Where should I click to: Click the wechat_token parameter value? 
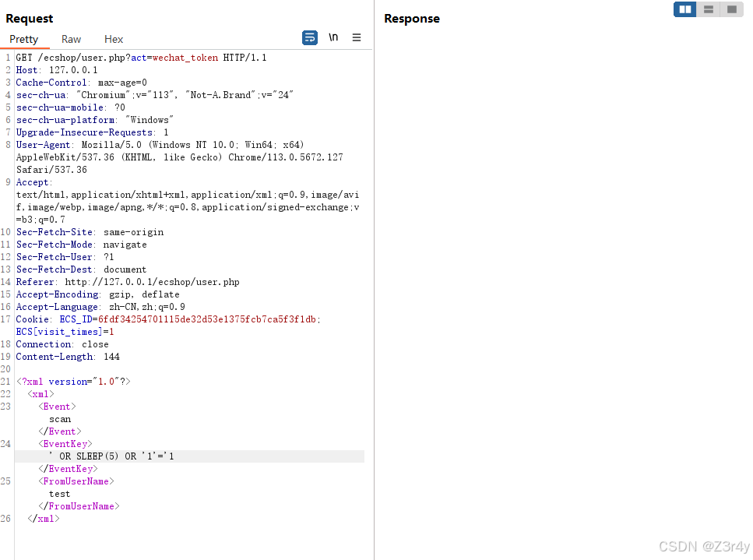pyautogui.click(x=185, y=58)
